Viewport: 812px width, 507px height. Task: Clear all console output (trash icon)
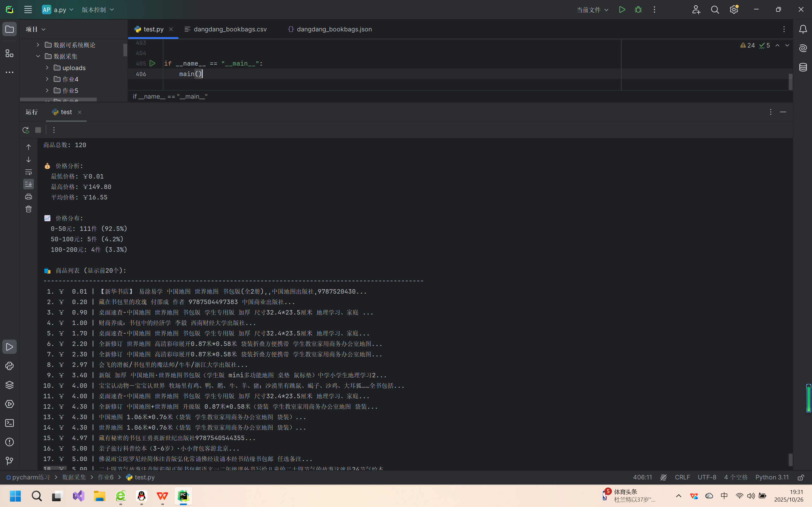29,209
